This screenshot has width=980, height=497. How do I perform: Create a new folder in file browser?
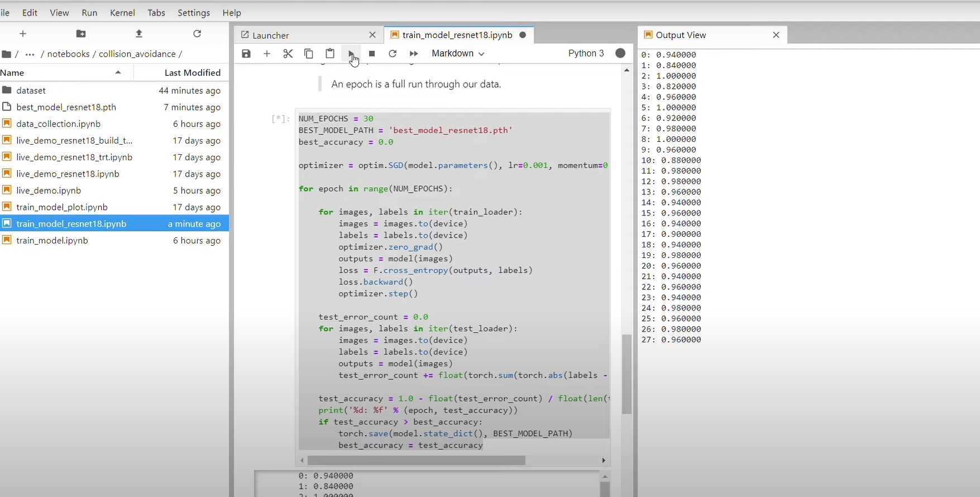point(81,34)
